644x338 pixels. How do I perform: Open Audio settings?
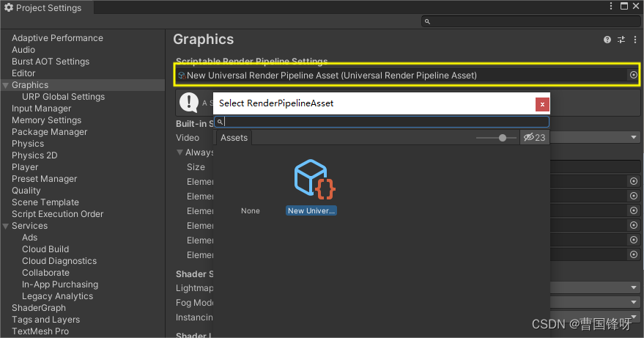coord(23,50)
